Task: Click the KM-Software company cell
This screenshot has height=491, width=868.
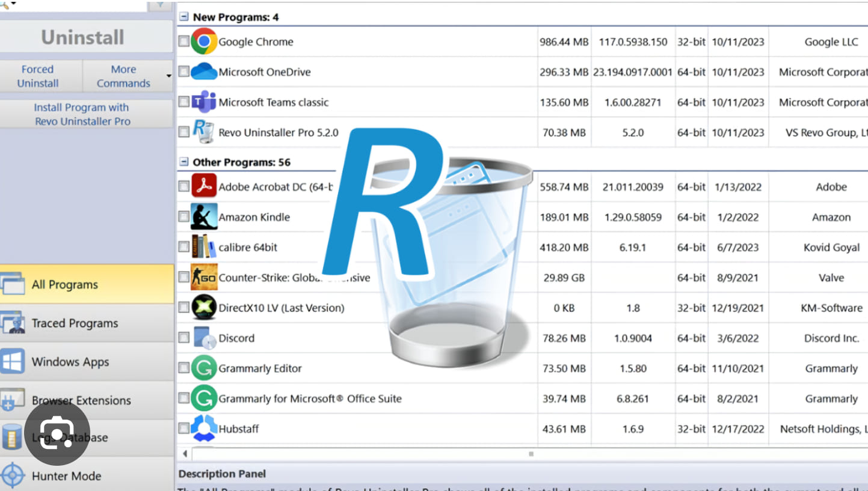Action: [x=831, y=308]
